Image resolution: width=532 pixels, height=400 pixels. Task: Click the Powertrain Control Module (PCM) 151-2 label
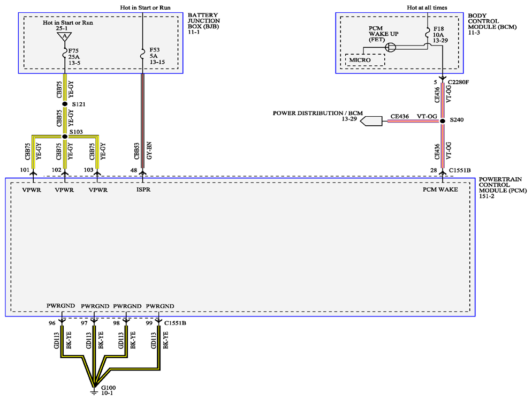point(503,188)
